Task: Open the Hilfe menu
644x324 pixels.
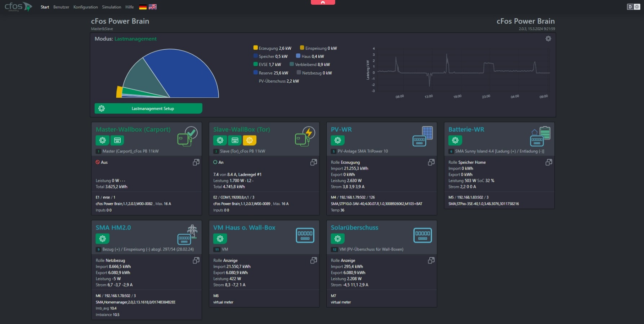Action: (130, 7)
